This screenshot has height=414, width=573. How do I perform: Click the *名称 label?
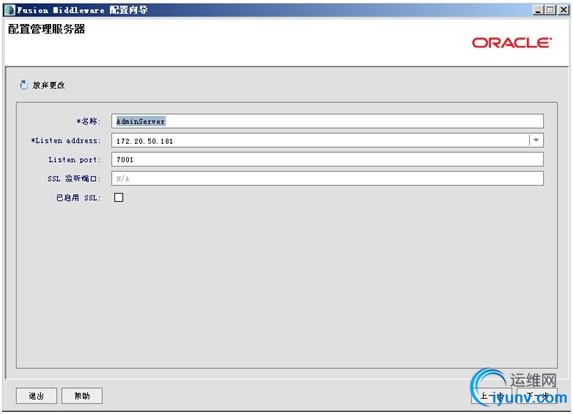point(88,121)
